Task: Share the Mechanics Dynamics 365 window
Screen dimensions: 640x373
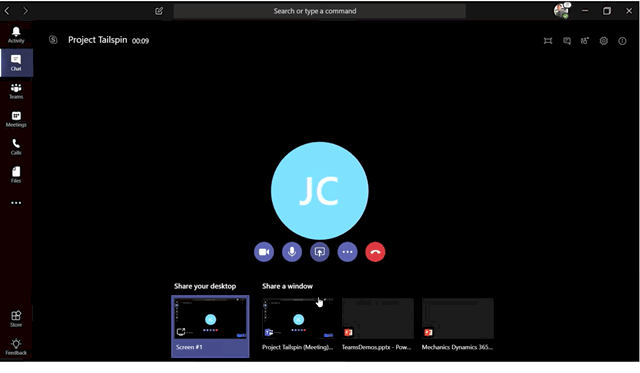Action: (x=458, y=325)
